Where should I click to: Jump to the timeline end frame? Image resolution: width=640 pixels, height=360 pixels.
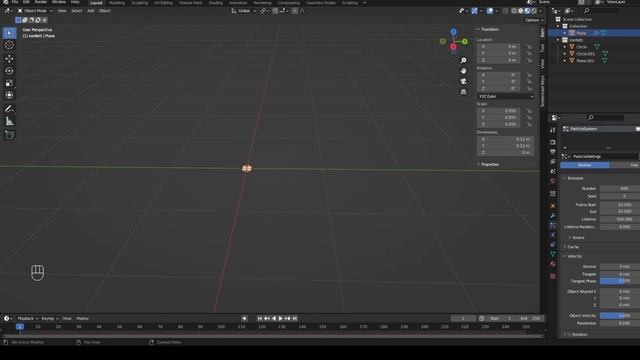point(295,318)
